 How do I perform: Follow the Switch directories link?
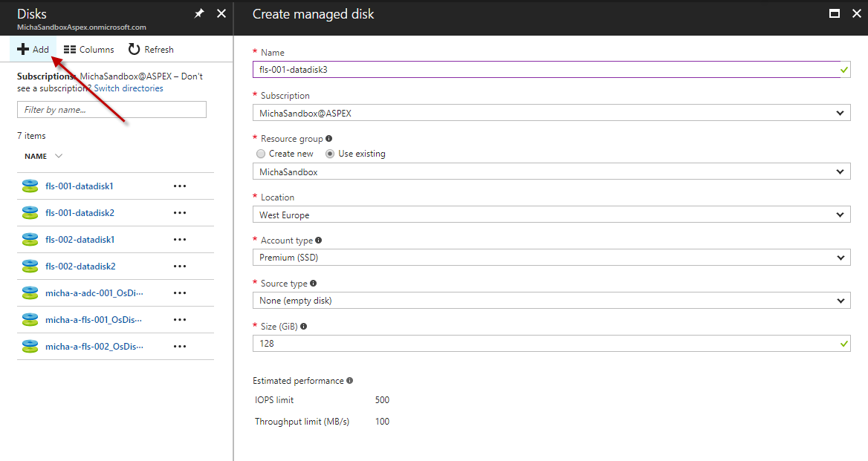(x=129, y=88)
